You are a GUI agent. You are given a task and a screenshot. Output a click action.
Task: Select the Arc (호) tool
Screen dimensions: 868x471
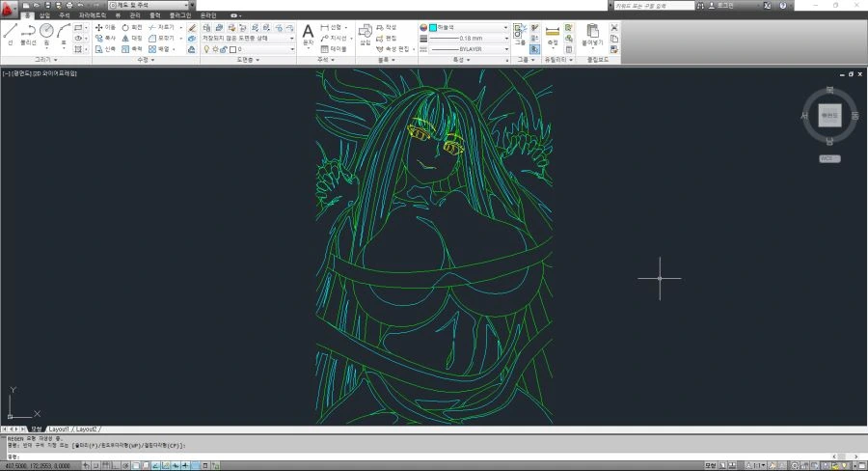[x=64, y=35]
